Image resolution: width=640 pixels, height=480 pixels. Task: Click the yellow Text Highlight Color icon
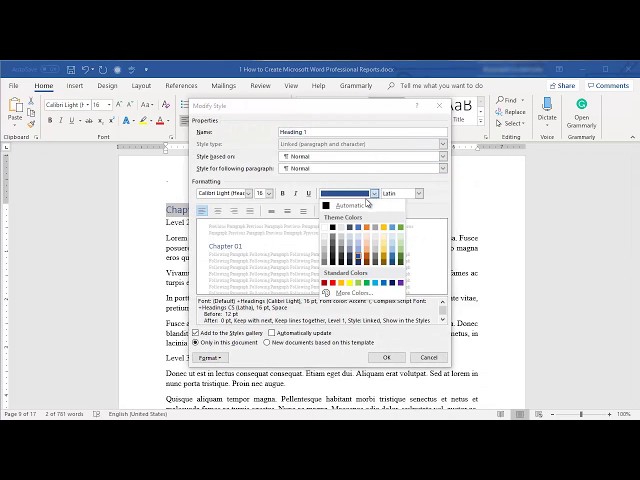tap(143, 120)
